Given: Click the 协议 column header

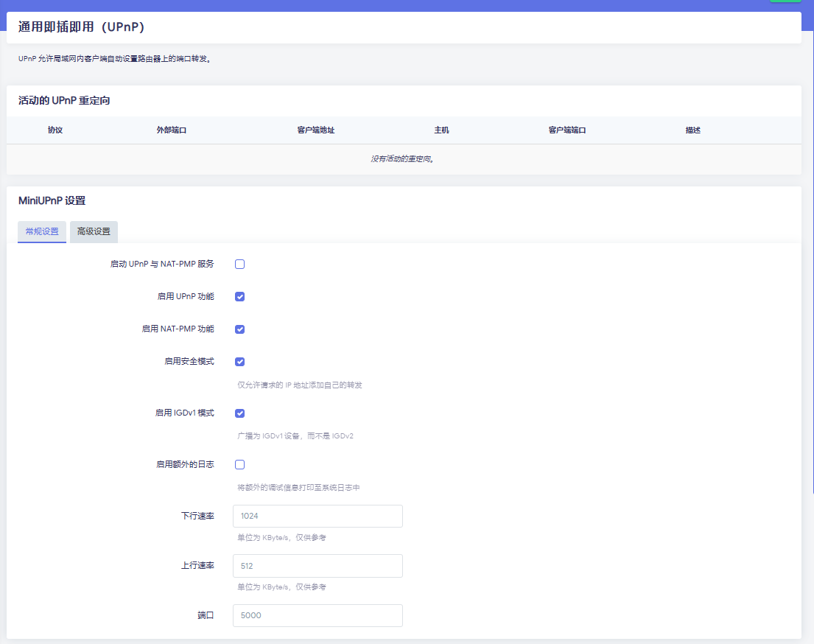Looking at the screenshot, I should coord(55,130).
